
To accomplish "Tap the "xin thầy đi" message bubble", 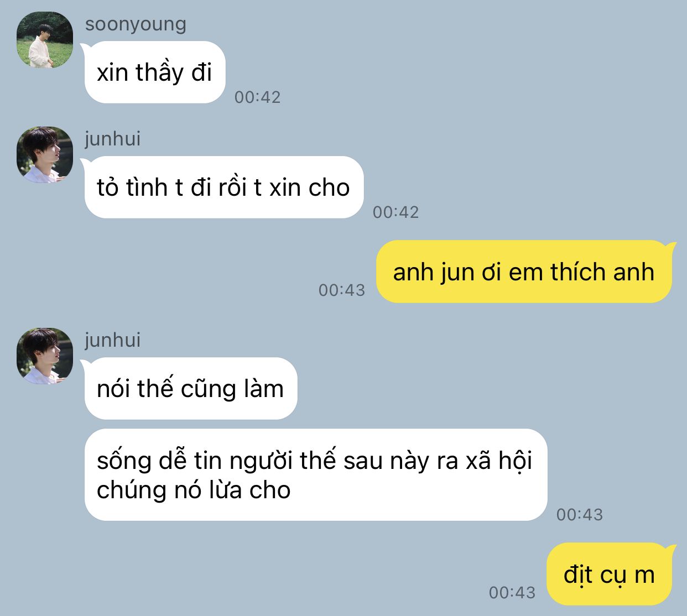I will pyautogui.click(x=155, y=72).
